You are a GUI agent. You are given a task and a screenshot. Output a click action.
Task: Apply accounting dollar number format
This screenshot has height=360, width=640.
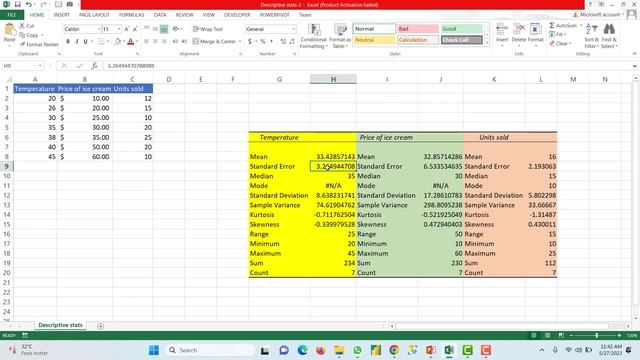(250, 41)
